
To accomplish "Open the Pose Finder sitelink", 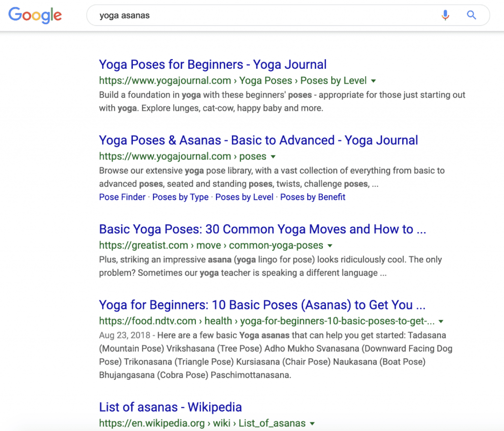I will (122, 197).
